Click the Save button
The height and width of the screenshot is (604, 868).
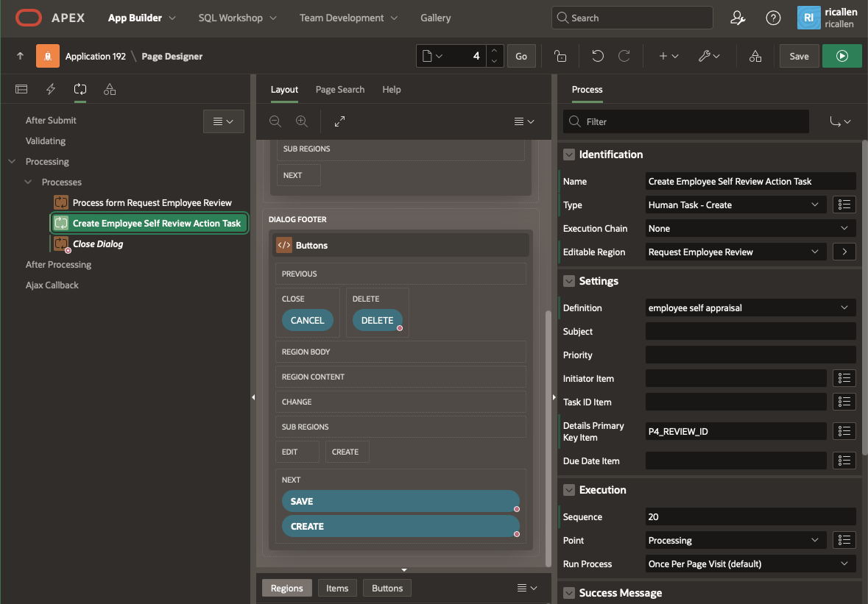799,56
